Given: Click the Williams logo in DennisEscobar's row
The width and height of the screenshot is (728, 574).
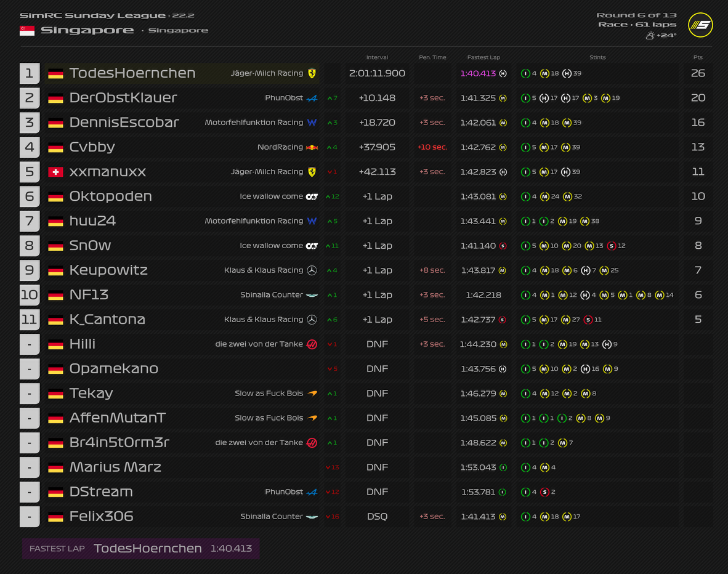Looking at the screenshot, I should point(312,123).
